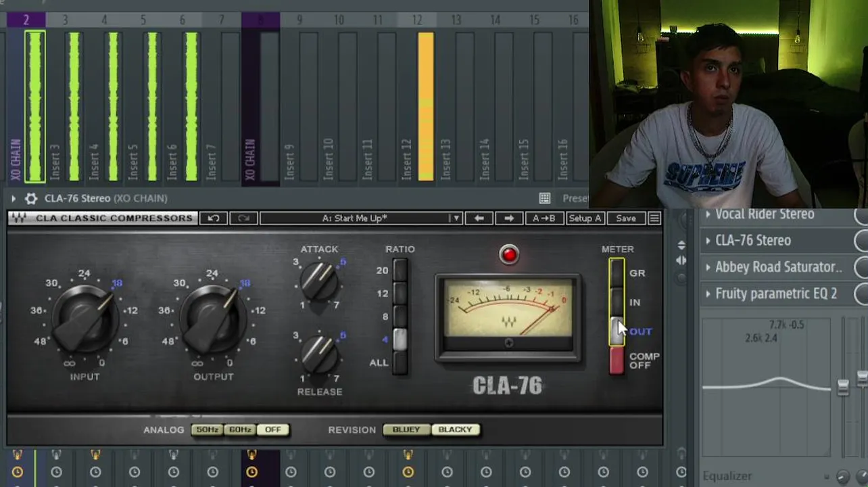
Task: Open the Fruity parametric EQ 2 slot
Action: click(776, 294)
